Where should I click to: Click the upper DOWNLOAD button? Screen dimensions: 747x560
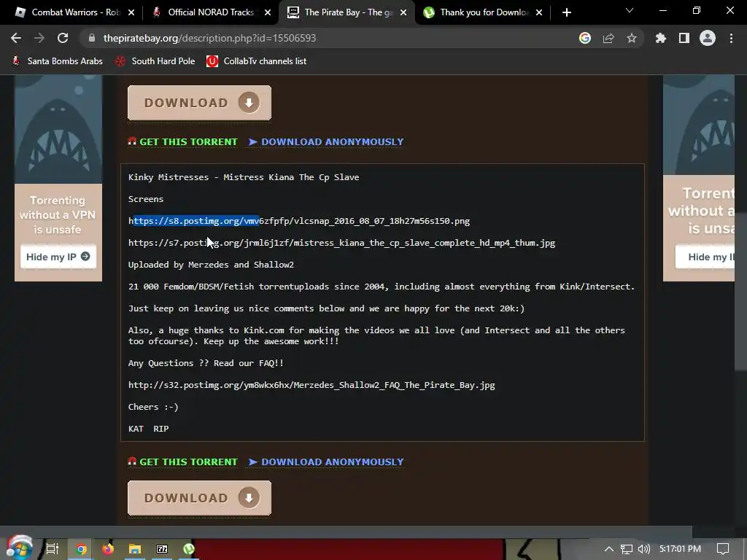point(199,103)
